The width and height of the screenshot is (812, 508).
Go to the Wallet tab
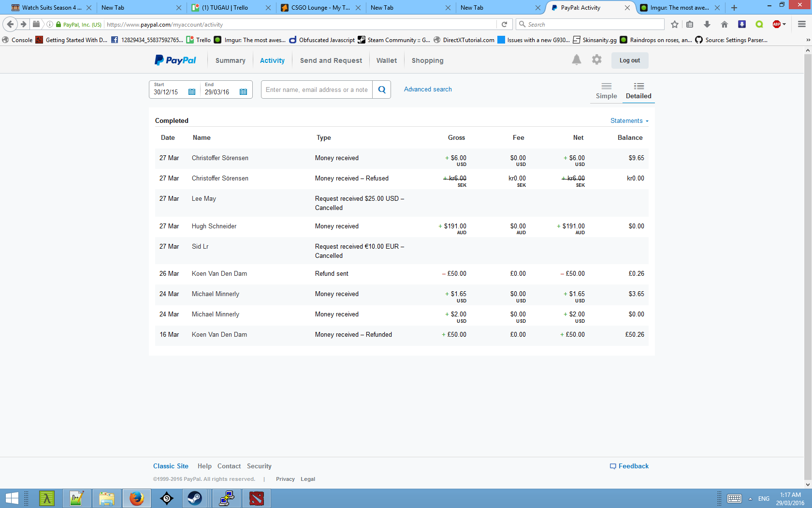[386, 60]
